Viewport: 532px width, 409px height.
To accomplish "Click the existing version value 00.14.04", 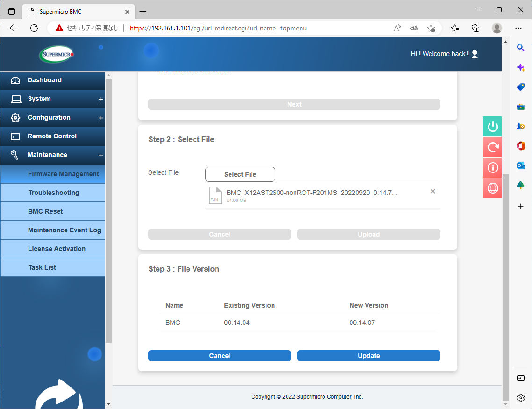I will click(237, 323).
